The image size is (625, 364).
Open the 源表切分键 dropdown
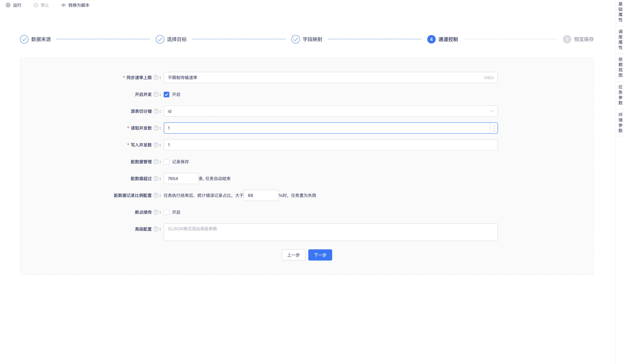click(331, 111)
